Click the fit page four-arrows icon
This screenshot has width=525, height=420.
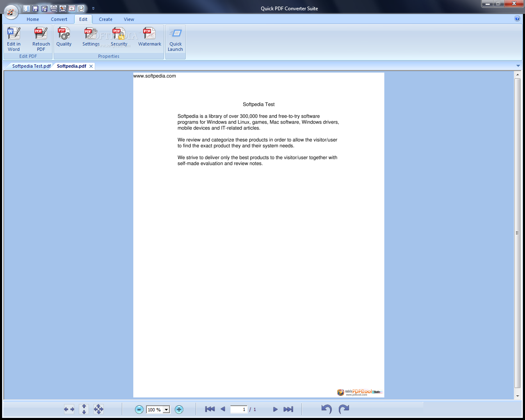coord(98,409)
